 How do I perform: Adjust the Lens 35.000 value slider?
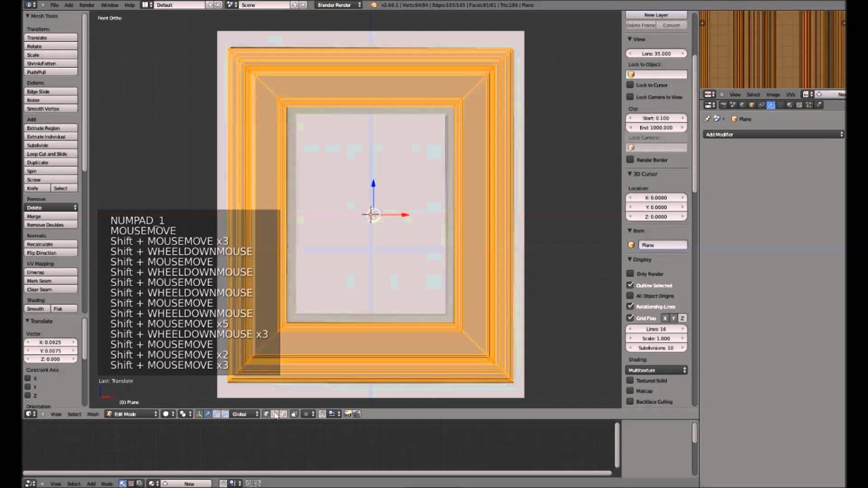tap(656, 54)
